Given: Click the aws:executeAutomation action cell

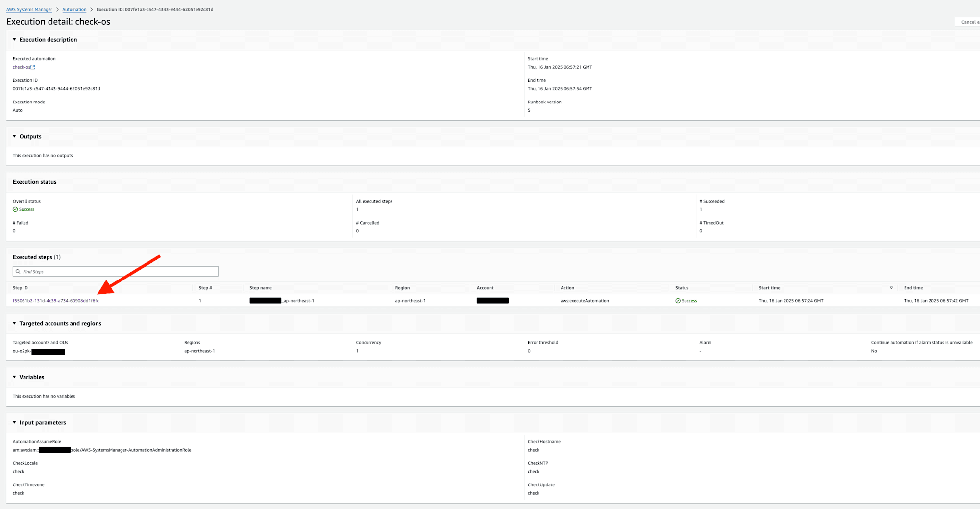Looking at the screenshot, I should [x=585, y=301].
